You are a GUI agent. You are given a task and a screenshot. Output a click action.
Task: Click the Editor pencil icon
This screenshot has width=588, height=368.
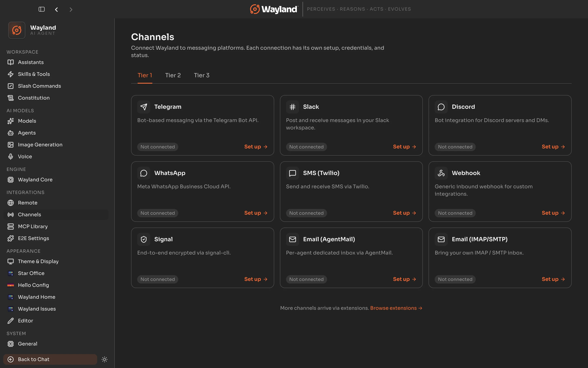(10, 321)
